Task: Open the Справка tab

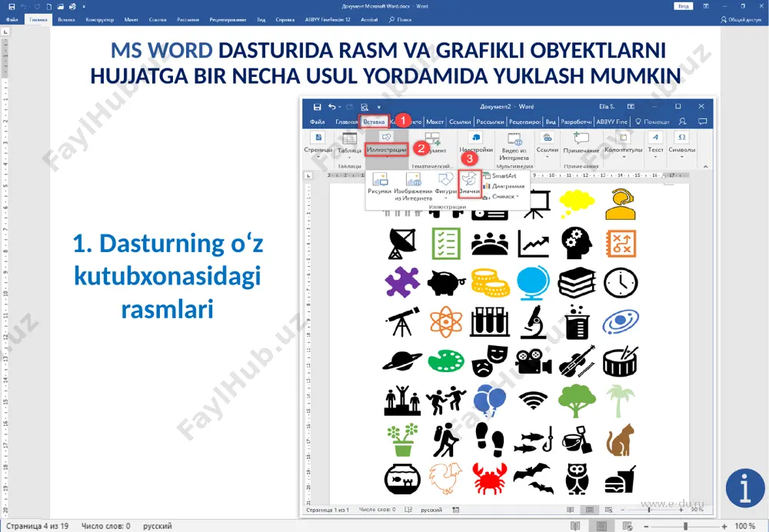Action: click(285, 20)
